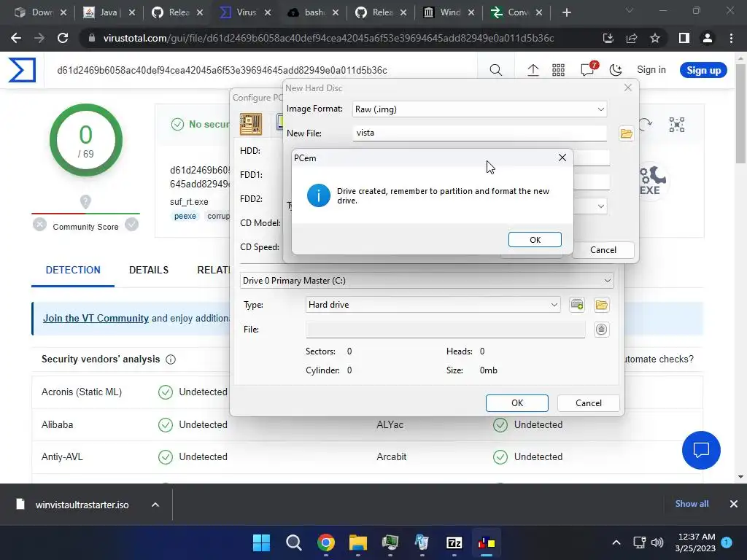Open File Explorer from taskbar

(358, 542)
